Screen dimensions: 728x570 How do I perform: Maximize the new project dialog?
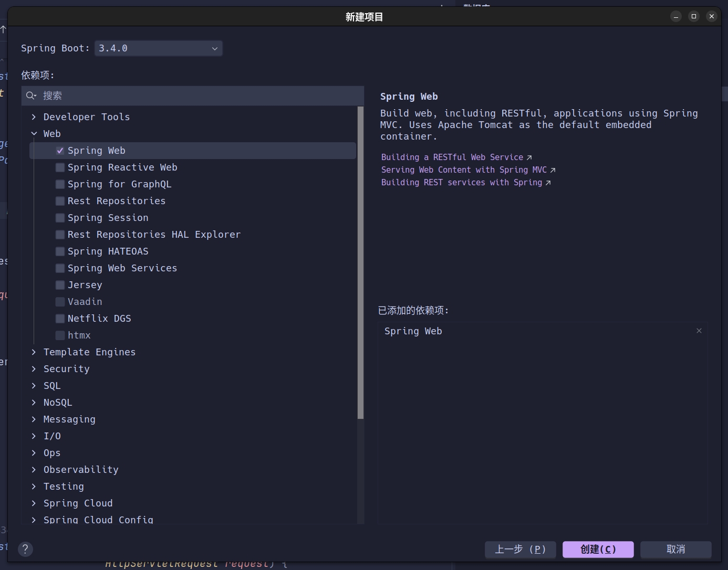693,16
